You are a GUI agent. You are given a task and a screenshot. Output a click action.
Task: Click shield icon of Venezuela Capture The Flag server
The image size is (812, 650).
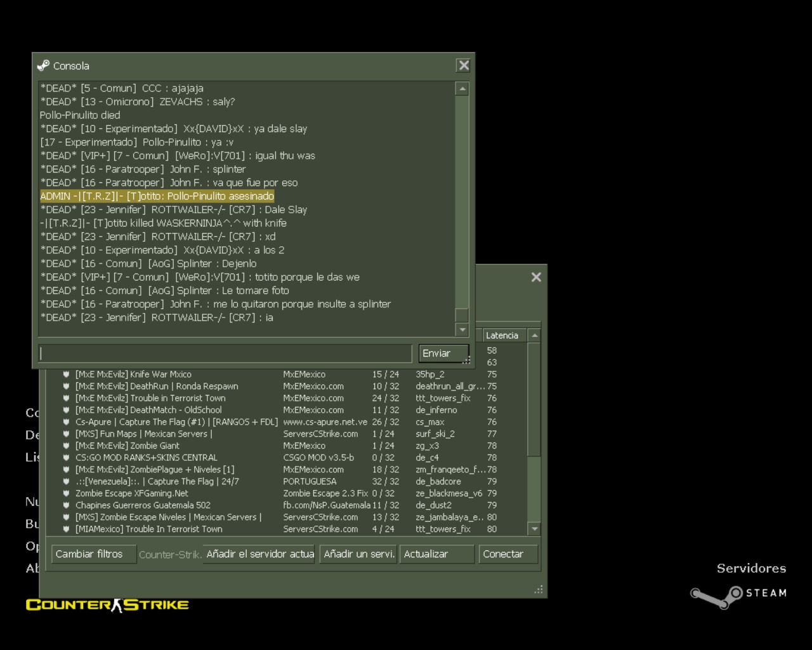coord(66,481)
